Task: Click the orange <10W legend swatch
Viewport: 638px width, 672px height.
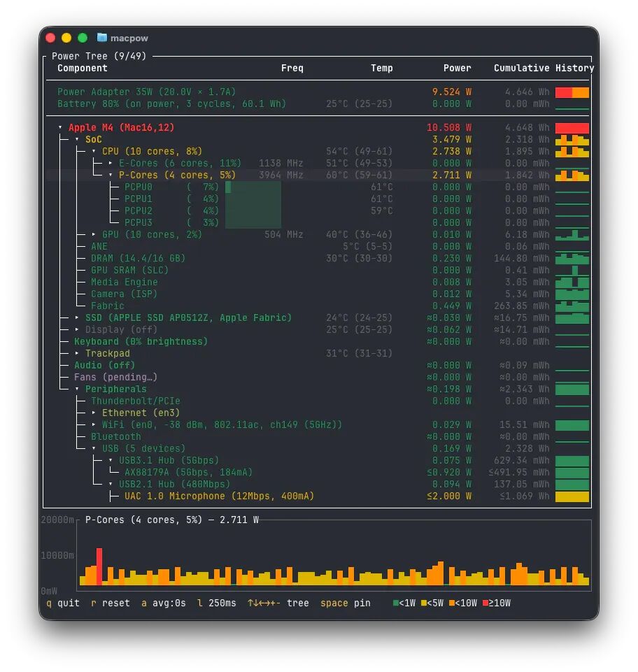Action: pyautogui.click(x=451, y=603)
